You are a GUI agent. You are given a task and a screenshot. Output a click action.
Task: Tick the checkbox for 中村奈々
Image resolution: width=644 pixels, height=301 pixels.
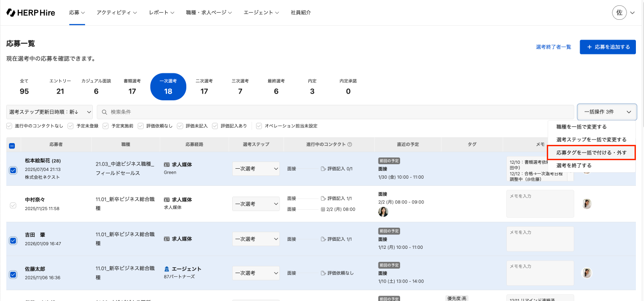(x=13, y=205)
